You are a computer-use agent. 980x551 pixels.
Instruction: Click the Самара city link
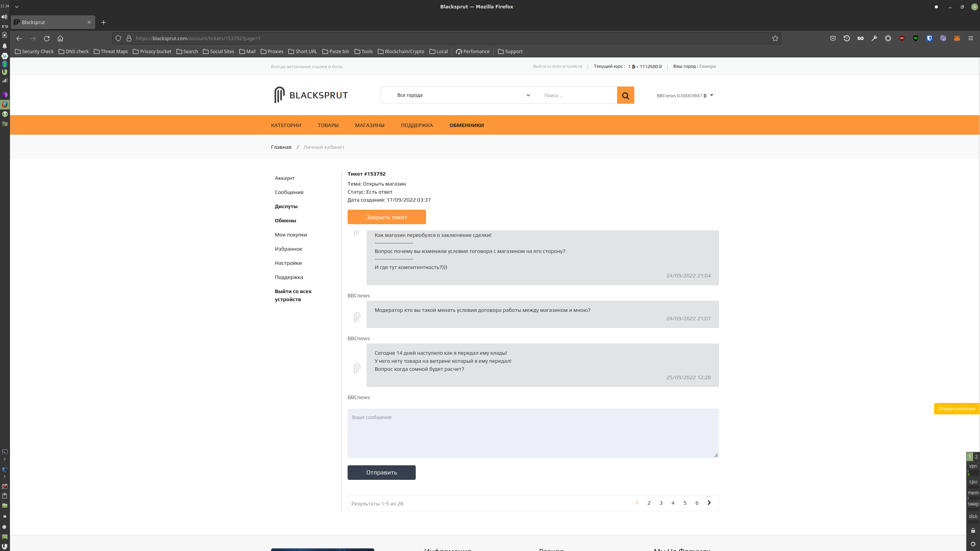(707, 66)
